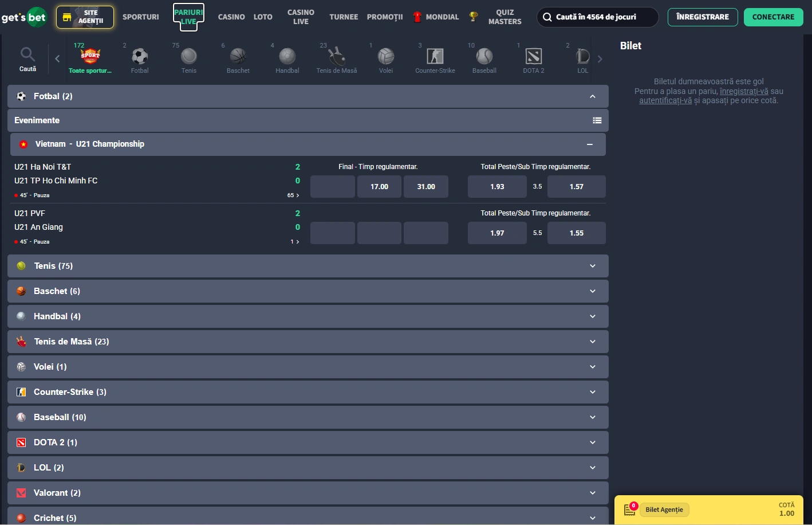Screen dimensions: 812x525
Task: Select under 5.5 odds 1.55
Action: 577,233
